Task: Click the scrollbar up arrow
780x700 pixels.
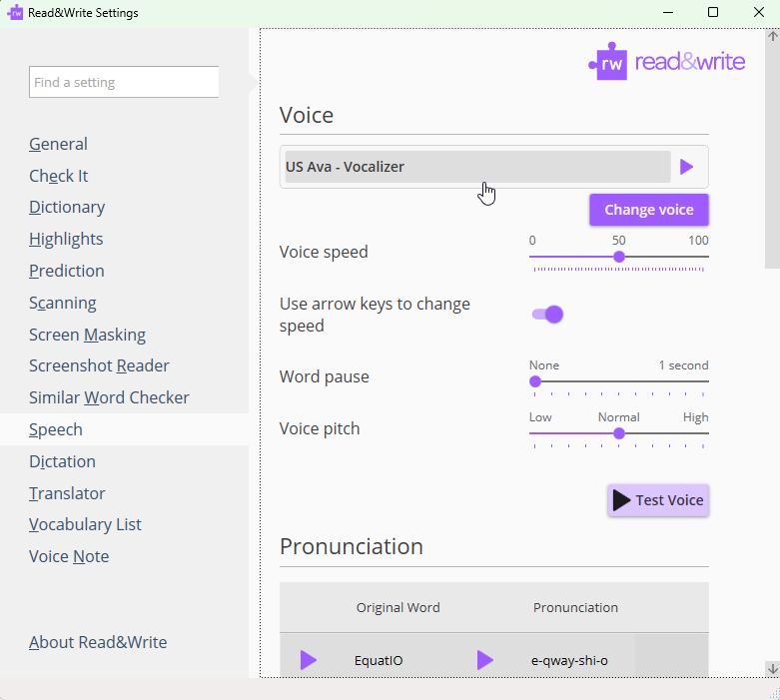Action: pyautogui.click(x=773, y=36)
